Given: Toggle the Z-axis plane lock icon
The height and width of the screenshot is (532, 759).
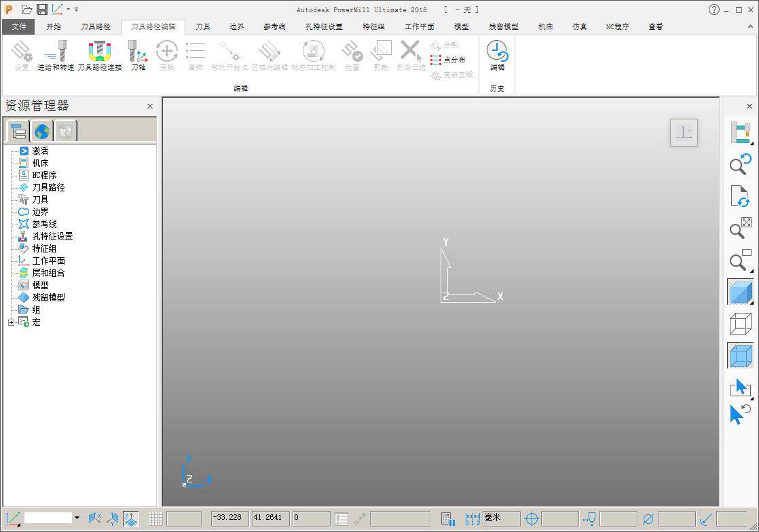Looking at the screenshot, I should (x=131, y=519).
